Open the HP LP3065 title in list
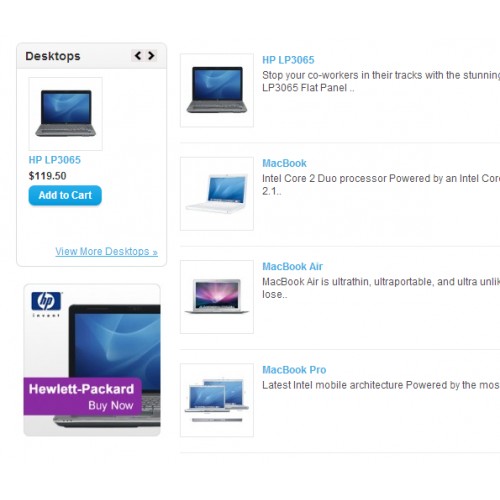 point(288,60)
